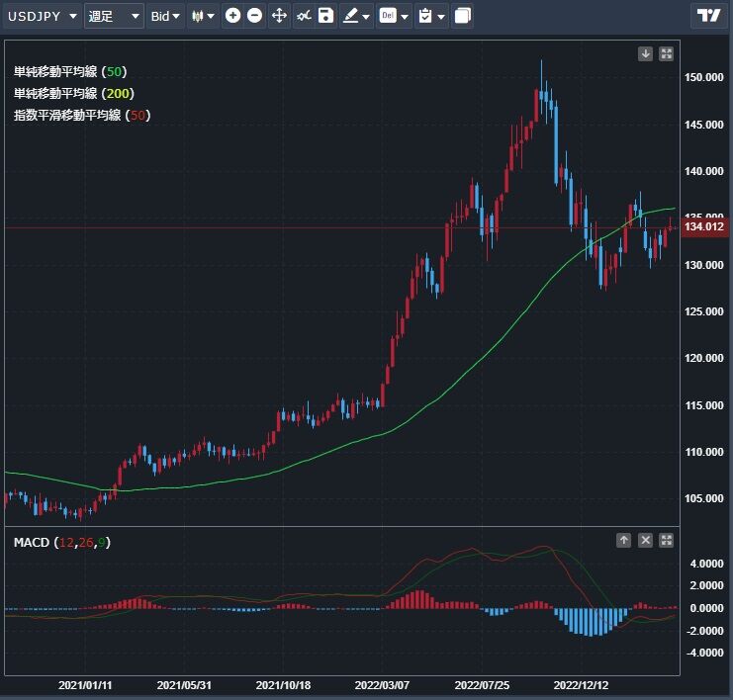The width and height of the screenshot is (733, 700).
Task: Open the indicators icon in toolbar
Action: (304, 16)
